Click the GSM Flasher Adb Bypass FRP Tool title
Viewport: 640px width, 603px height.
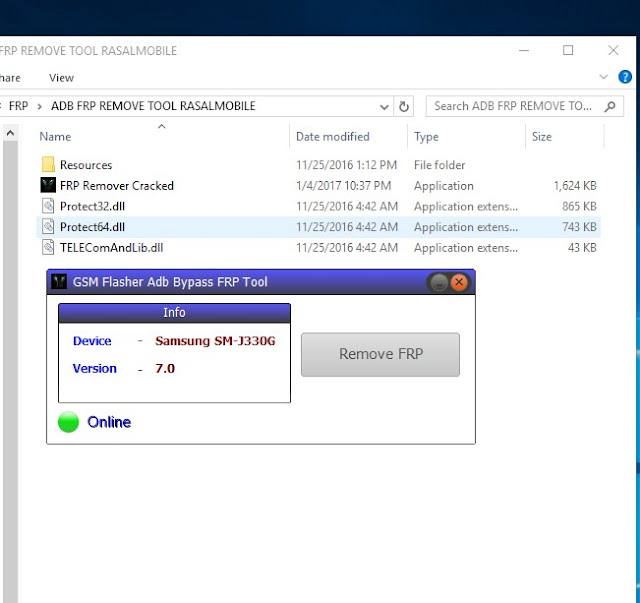(170, 282)
